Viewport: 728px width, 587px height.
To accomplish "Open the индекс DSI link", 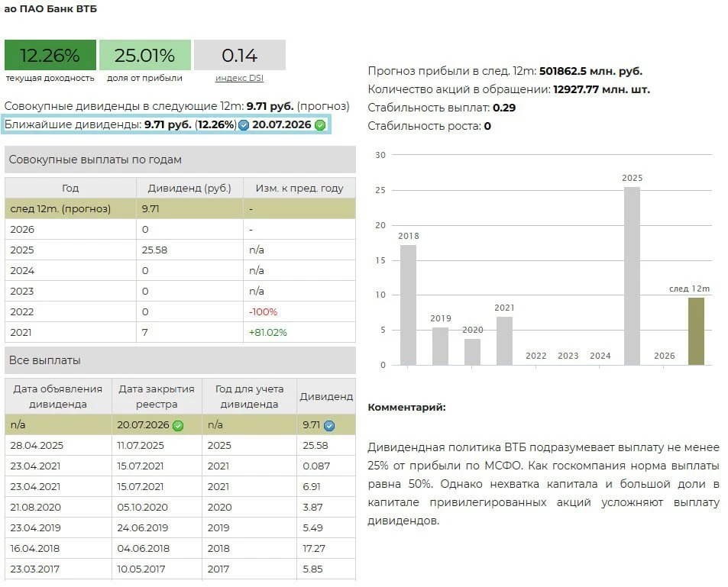I will tap(239, 78).
